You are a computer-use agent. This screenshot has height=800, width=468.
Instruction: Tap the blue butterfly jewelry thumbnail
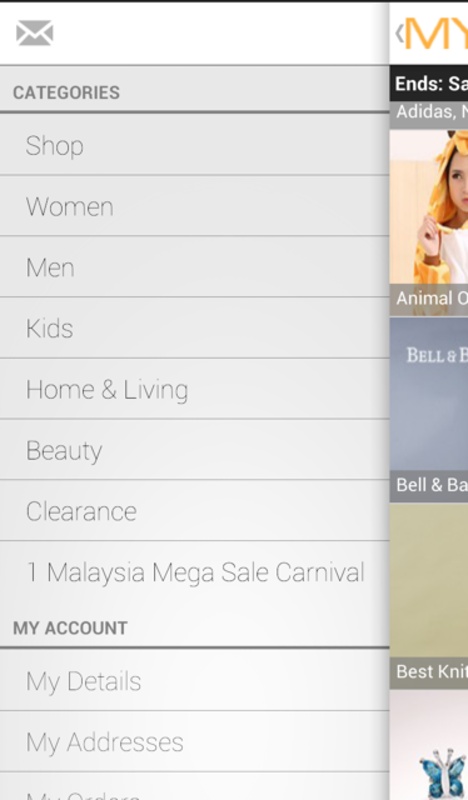coord(429,745)
